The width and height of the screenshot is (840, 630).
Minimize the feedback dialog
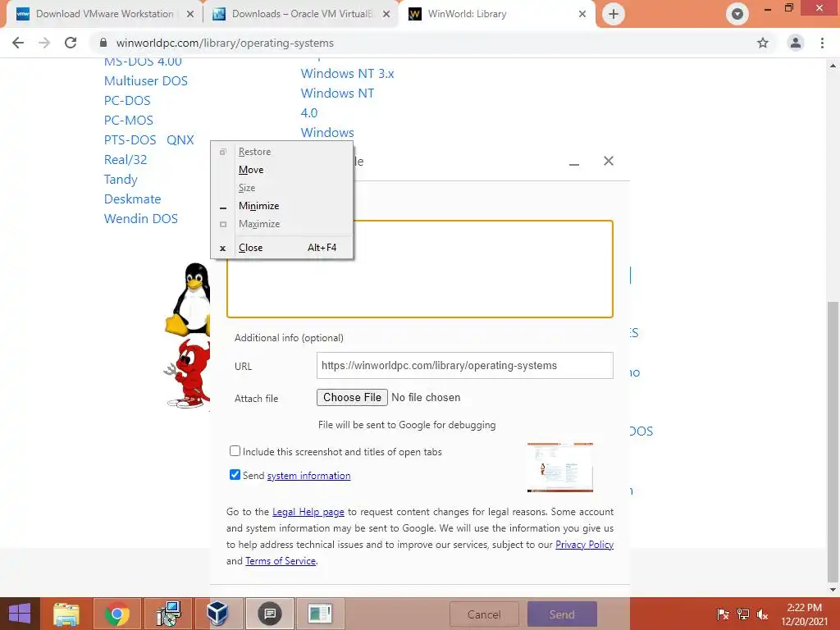pyautogui.click(x=573, y=162)
